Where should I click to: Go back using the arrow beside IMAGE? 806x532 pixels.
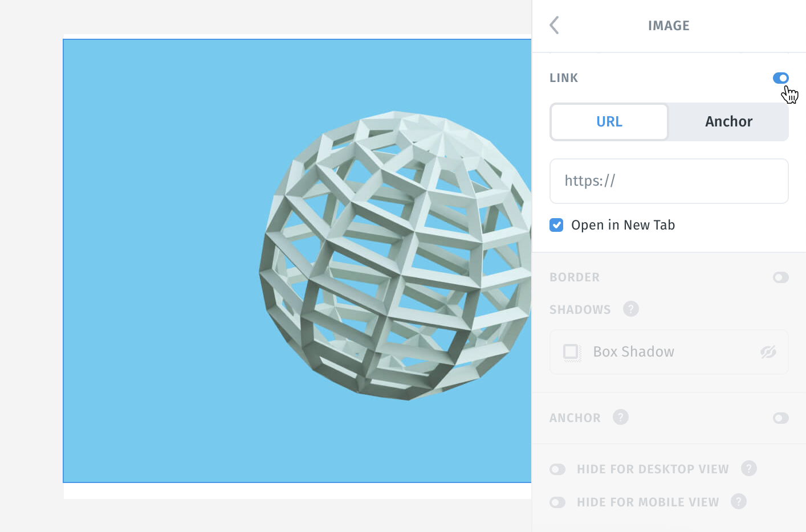tap(554, 25)
